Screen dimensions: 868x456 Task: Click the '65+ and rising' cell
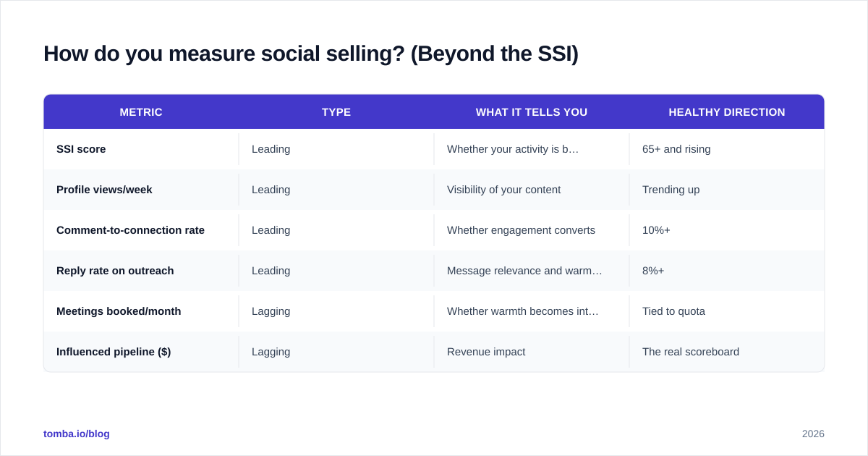pos(727,149)
